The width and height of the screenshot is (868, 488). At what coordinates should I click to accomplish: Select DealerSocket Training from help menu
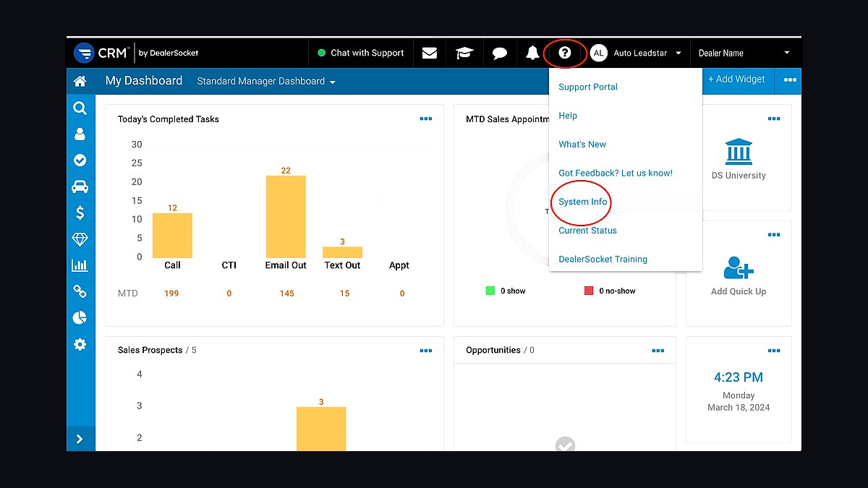point(603,259)
